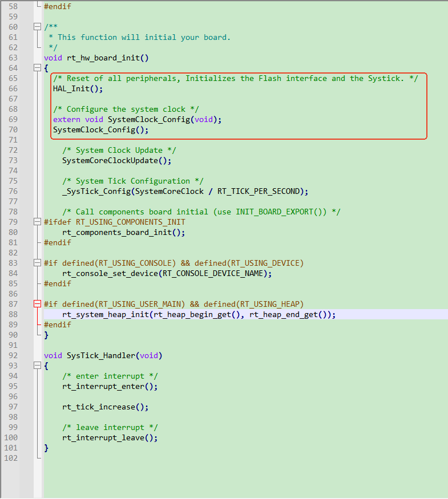This screenshot has width=448, height=499.
Task: Click the 'leave interrupt' comment
Action: [x=110, y=427]
